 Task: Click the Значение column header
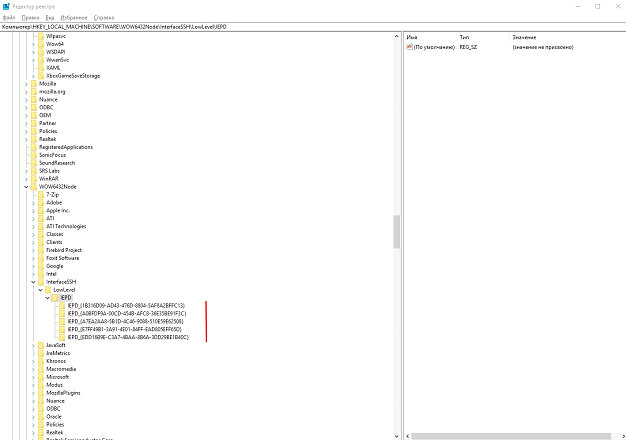click(524, 37)
